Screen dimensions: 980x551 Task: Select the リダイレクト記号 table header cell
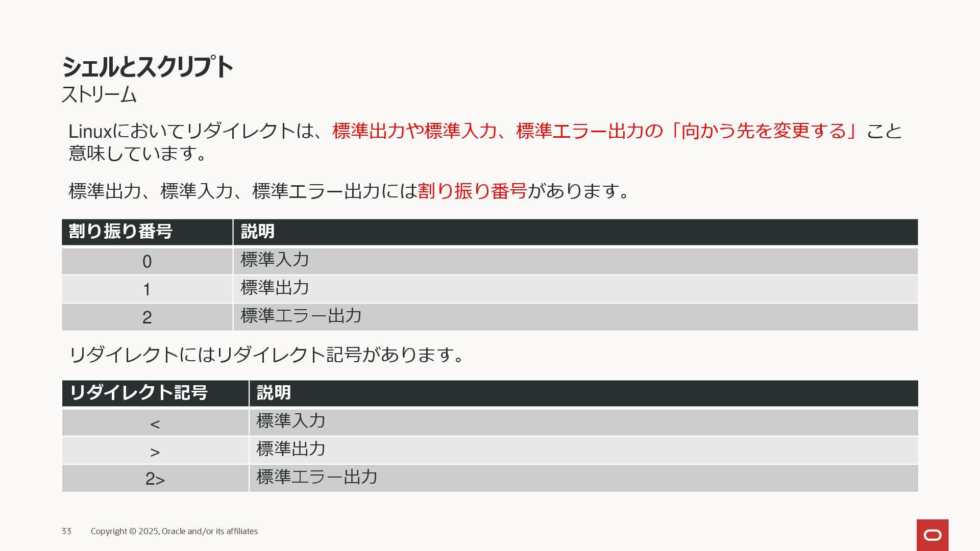(155, 393)
